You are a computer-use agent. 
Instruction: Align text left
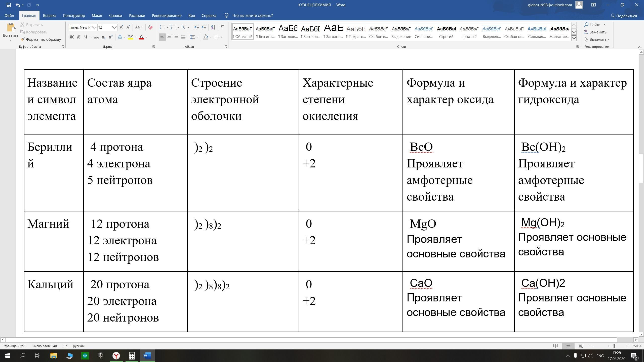(x=162, y=37)
